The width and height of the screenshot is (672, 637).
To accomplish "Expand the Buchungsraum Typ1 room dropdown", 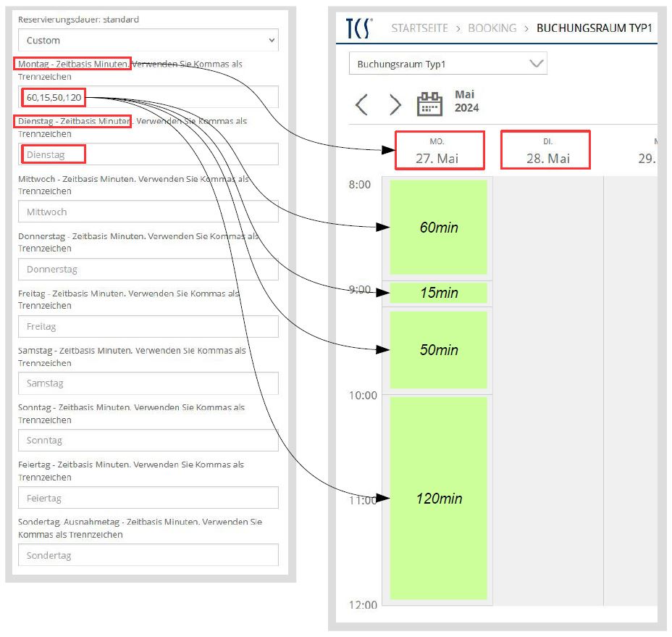I will pos(448,64).
